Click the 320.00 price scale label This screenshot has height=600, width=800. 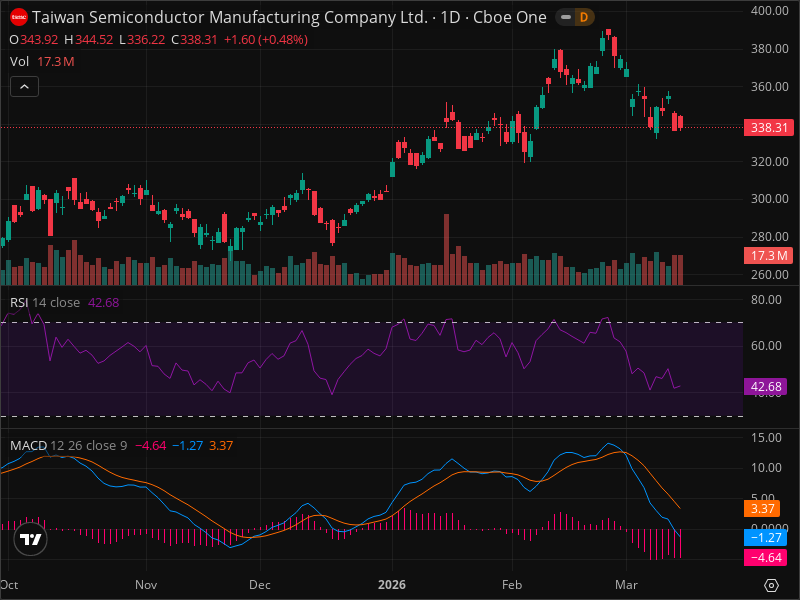click(769, 161)
